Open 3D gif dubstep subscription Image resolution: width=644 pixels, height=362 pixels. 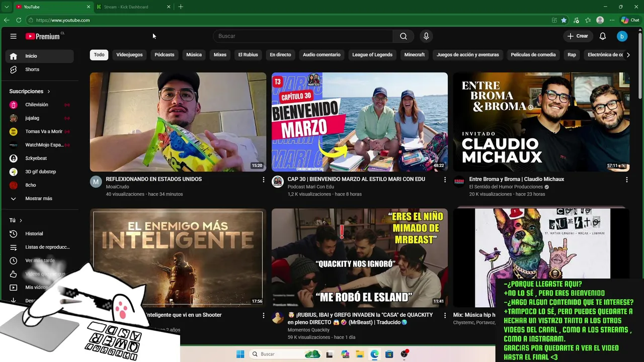[x=39, y=171]
